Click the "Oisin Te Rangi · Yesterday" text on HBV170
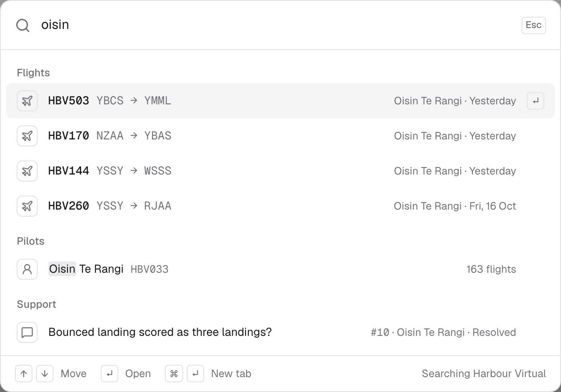The height and width of the screenshot is (392, 561). point(455,136)
